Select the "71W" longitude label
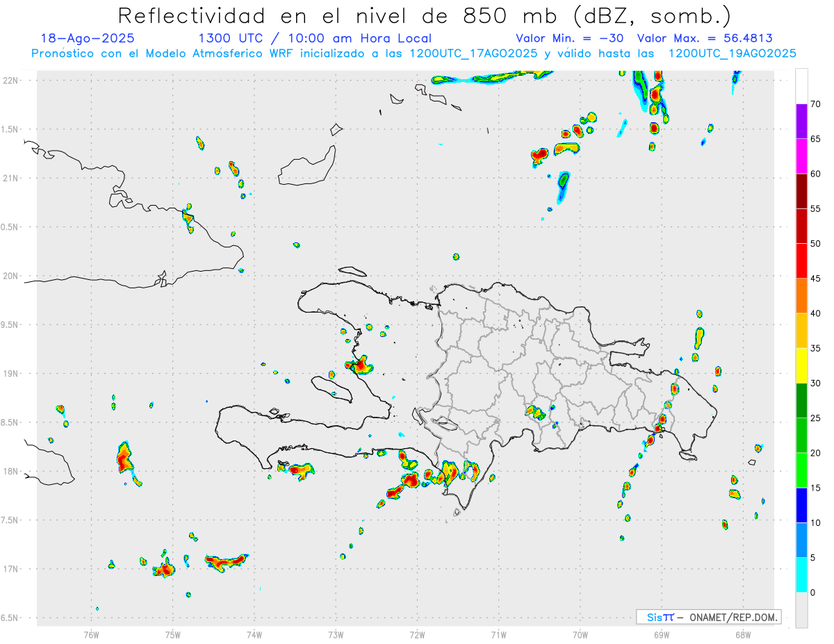Screen dimensions: 834x644 498,634
